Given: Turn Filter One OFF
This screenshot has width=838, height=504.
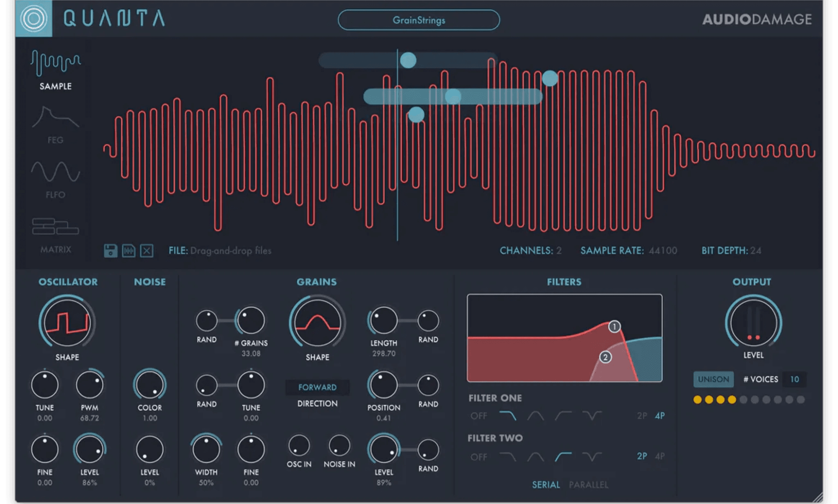Looking at the screenshot, I should tap(478, 416).
